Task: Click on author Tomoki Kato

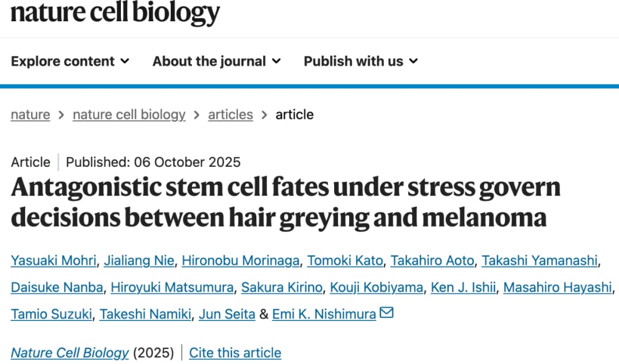Action: coord(345,261)
